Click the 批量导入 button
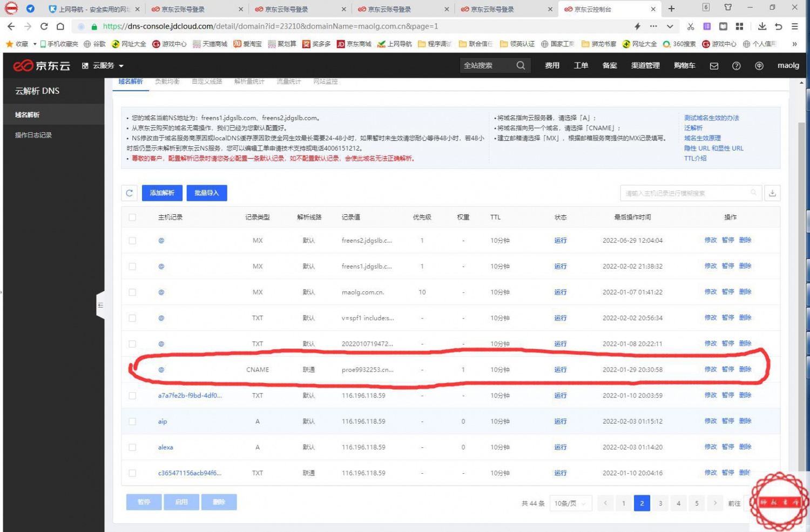The height and width of the screenshot is (532, 810). (x=207, y=193)
